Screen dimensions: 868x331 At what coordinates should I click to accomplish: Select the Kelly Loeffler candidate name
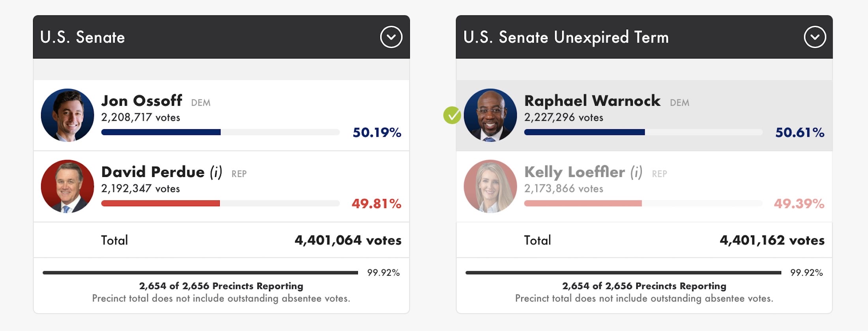tap(574, 172)
